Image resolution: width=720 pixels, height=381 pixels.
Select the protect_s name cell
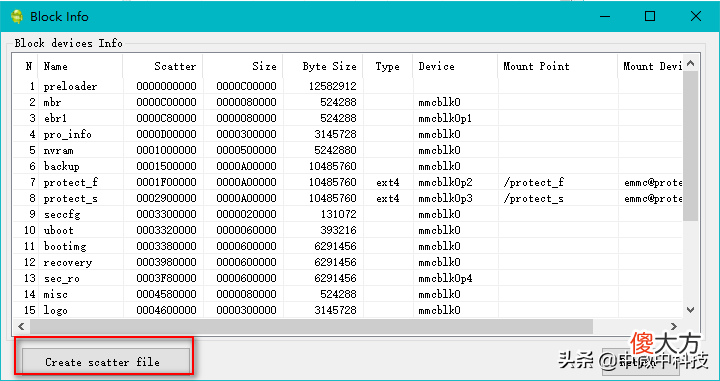71,198
